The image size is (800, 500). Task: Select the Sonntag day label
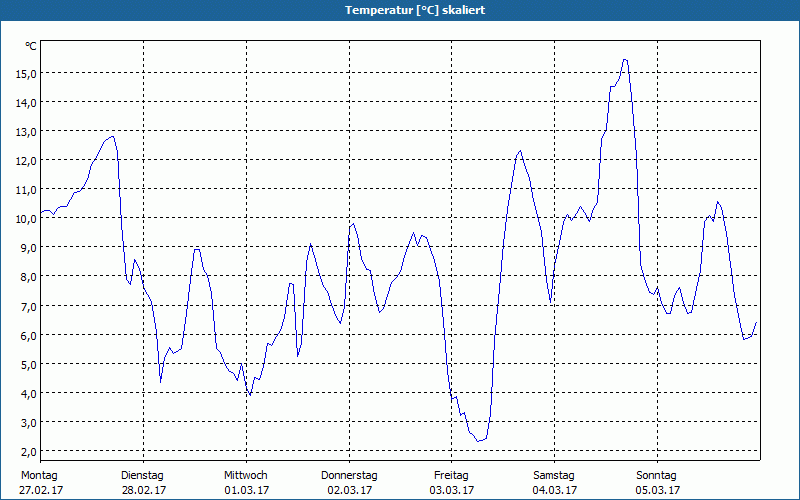coord(657,475)
